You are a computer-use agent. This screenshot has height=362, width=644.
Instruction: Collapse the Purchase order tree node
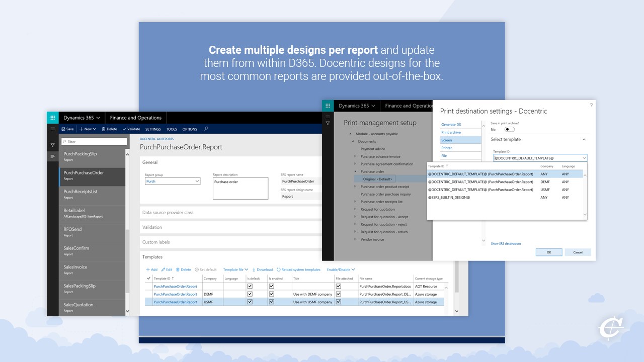(x=355, y=171)
